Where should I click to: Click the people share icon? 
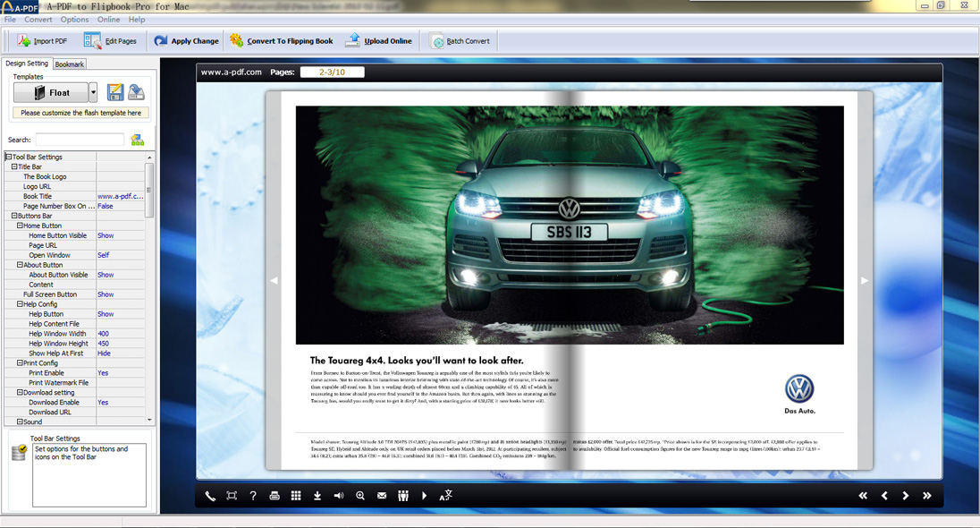tap(403, 496)
